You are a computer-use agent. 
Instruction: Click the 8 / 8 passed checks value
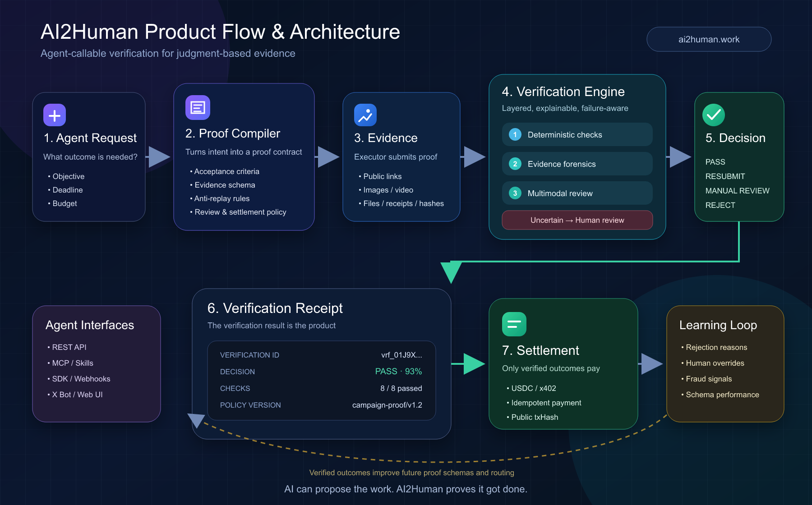click(x=401, y=388)
